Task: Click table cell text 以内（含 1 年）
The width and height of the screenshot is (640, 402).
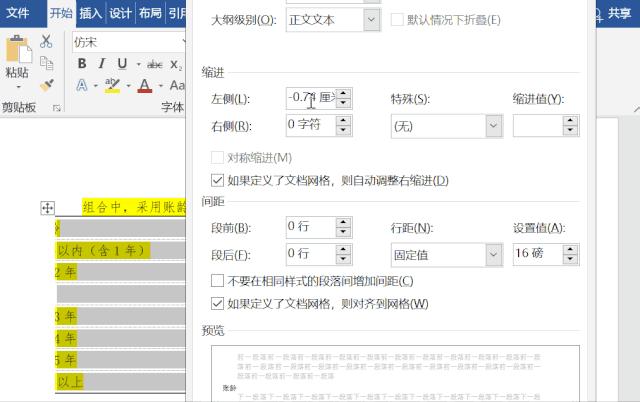Action: (x=102, y=251)
